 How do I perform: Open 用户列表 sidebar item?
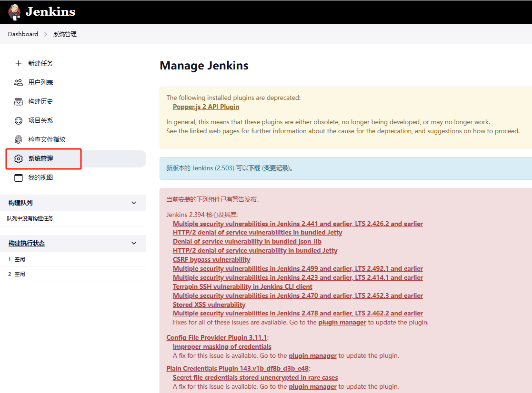click(40, 82)
